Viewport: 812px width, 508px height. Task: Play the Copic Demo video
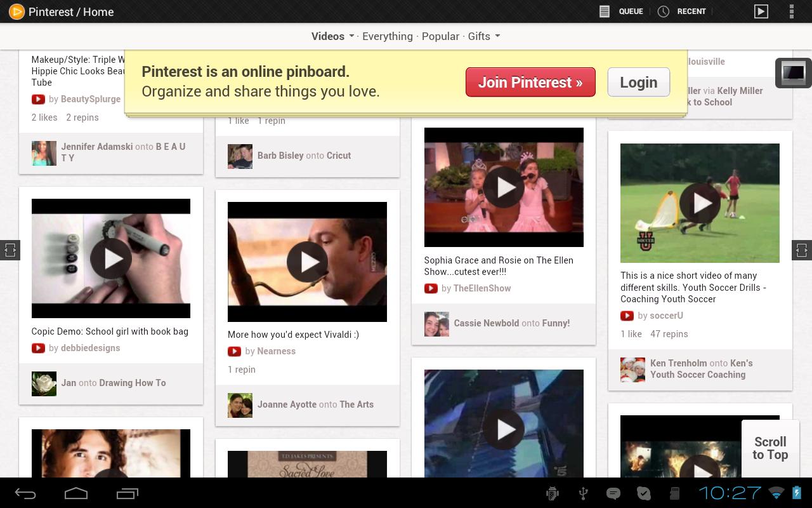pos(111,258)
